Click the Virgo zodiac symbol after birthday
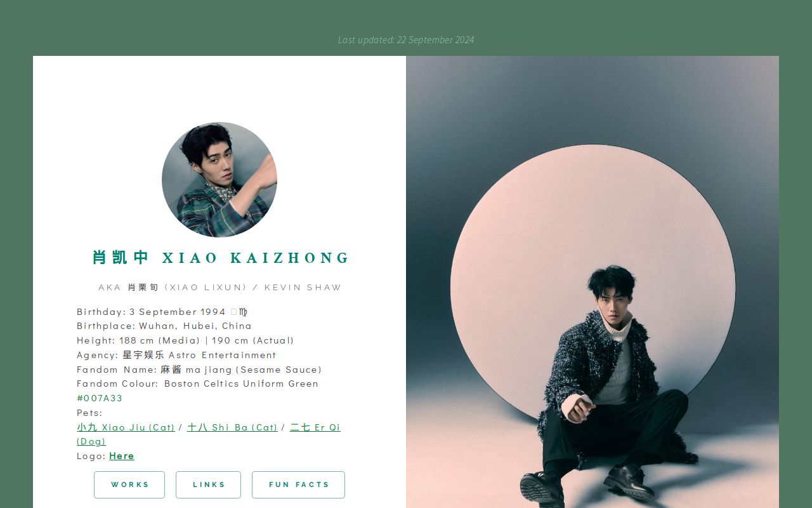The height and width of the screenshot is (508, 812). [x=244, y=312]
